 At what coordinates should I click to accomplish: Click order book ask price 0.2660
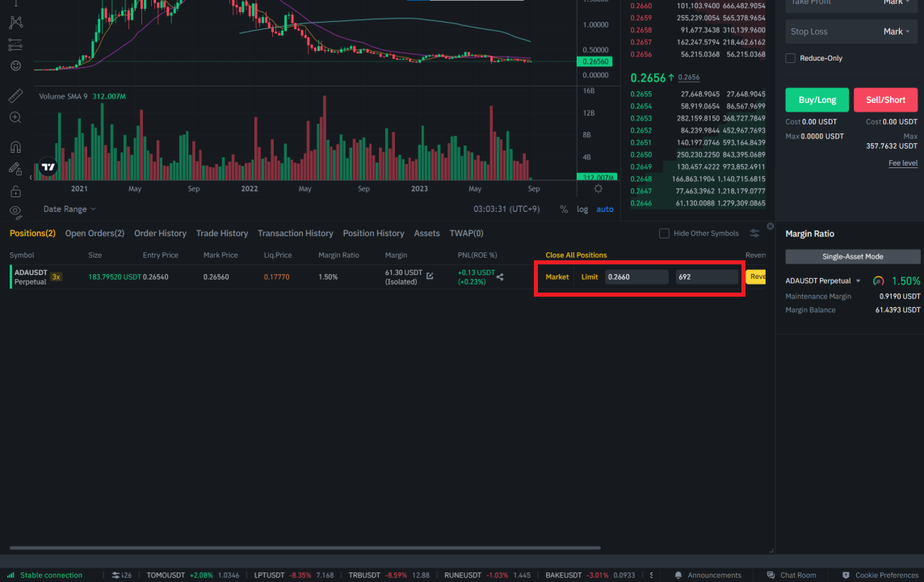click(x=640, y=6)
